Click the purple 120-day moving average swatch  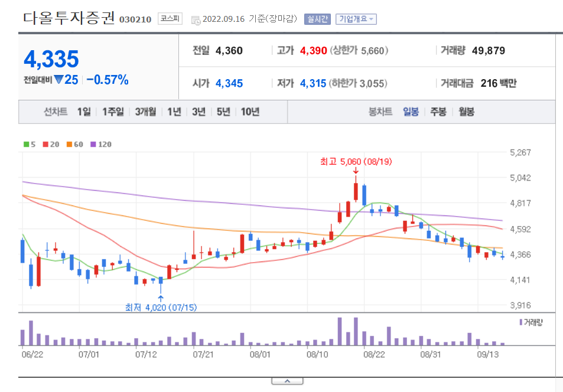tap(93, 144)
